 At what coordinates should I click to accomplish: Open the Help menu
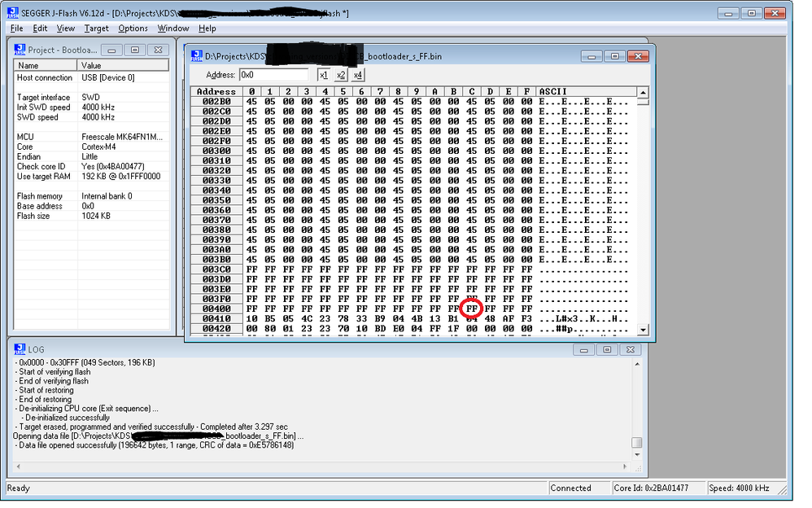[207, 28]
